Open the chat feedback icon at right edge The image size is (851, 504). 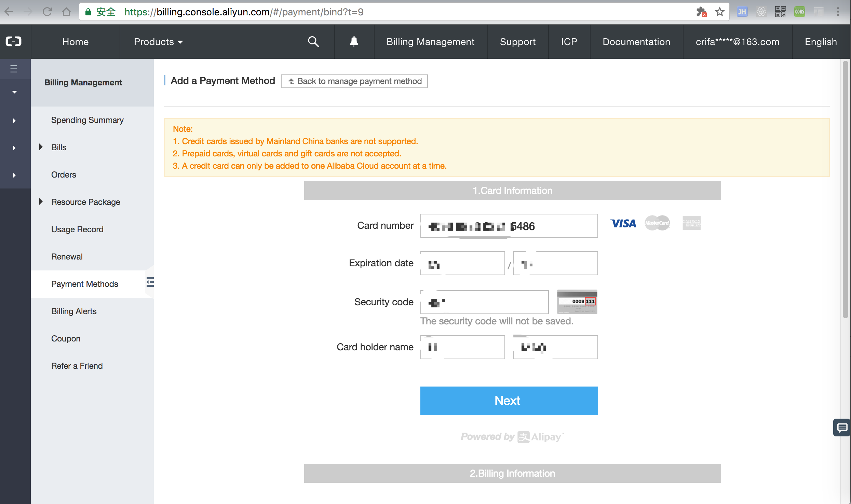tap(842, 428)
